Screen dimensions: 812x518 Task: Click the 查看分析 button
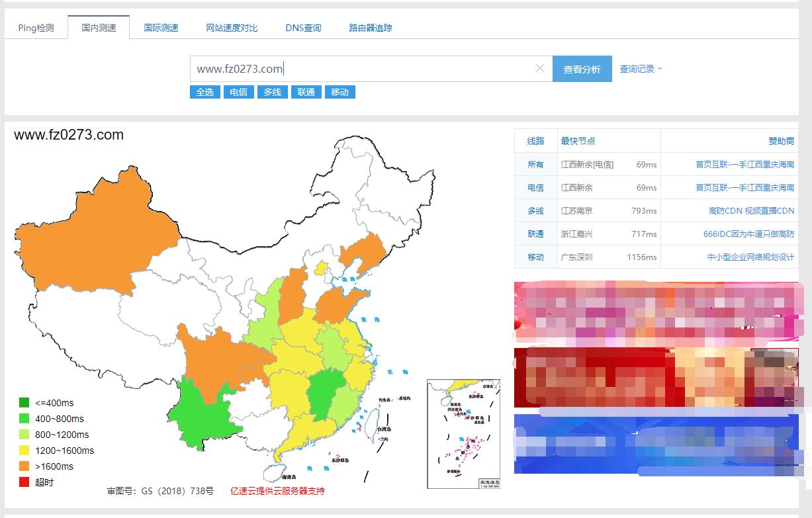click(x=582, y=69)
